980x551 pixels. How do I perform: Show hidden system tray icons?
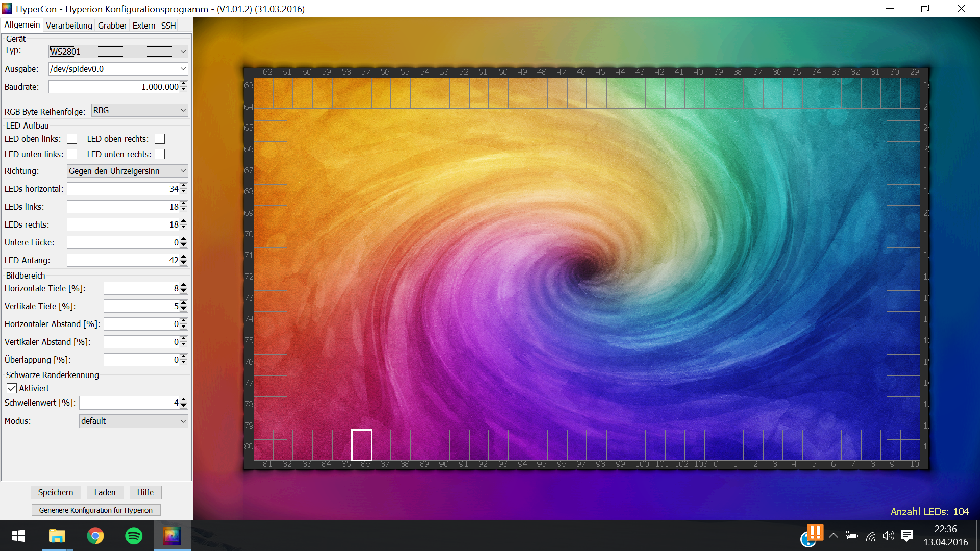click(834, 536)
